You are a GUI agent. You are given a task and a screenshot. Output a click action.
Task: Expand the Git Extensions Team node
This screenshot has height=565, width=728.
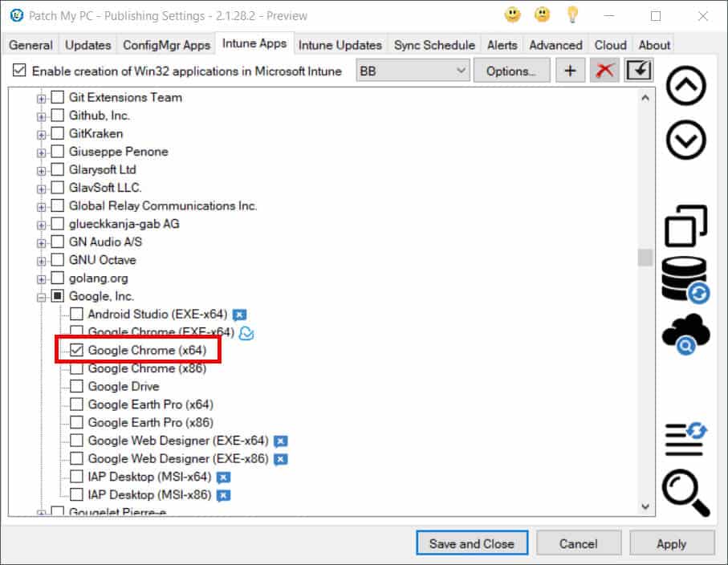[41, 99]
